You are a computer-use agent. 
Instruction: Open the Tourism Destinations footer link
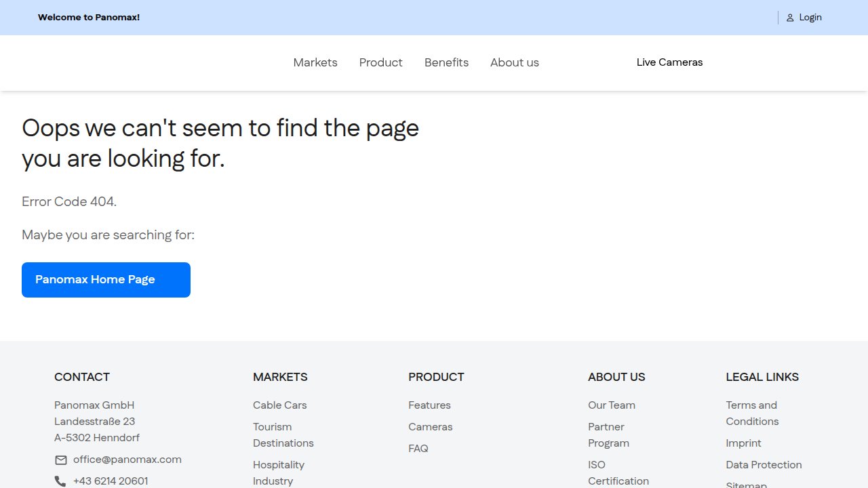tap(283, 435)
